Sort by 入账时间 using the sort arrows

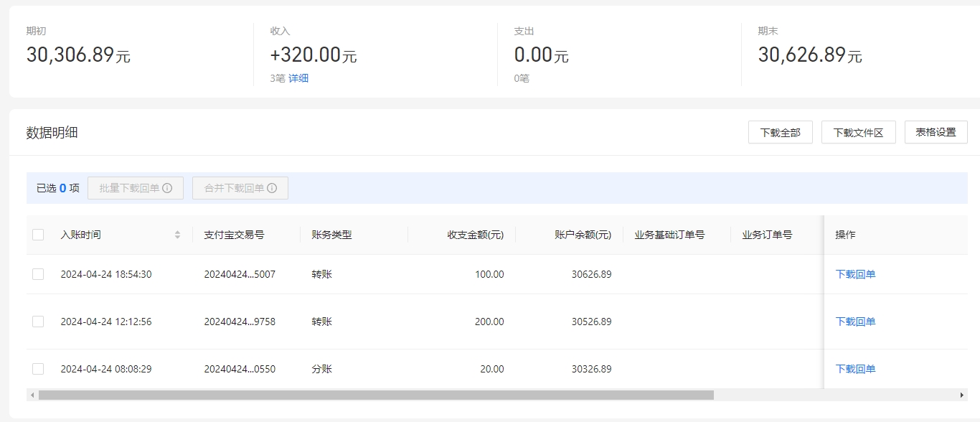click(177, 235)
